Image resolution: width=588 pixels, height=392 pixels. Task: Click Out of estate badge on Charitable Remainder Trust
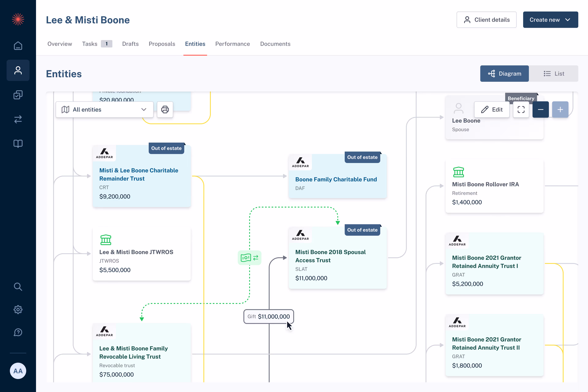pos(166,148)
